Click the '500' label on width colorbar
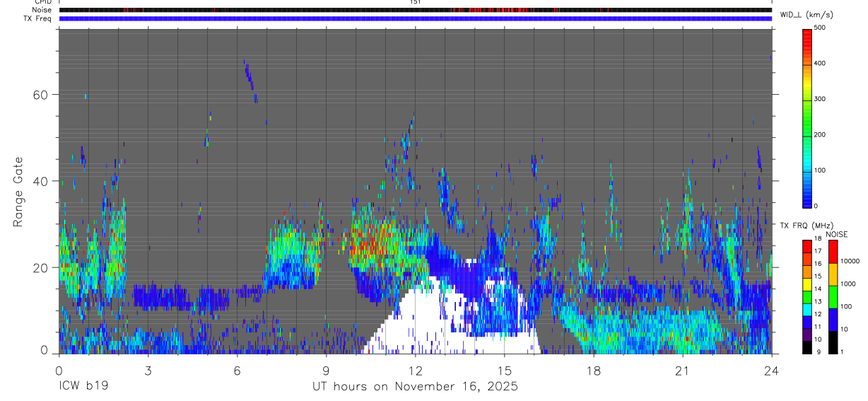The height and width of the screenshot is (401, 868). (x=820, y=28)
